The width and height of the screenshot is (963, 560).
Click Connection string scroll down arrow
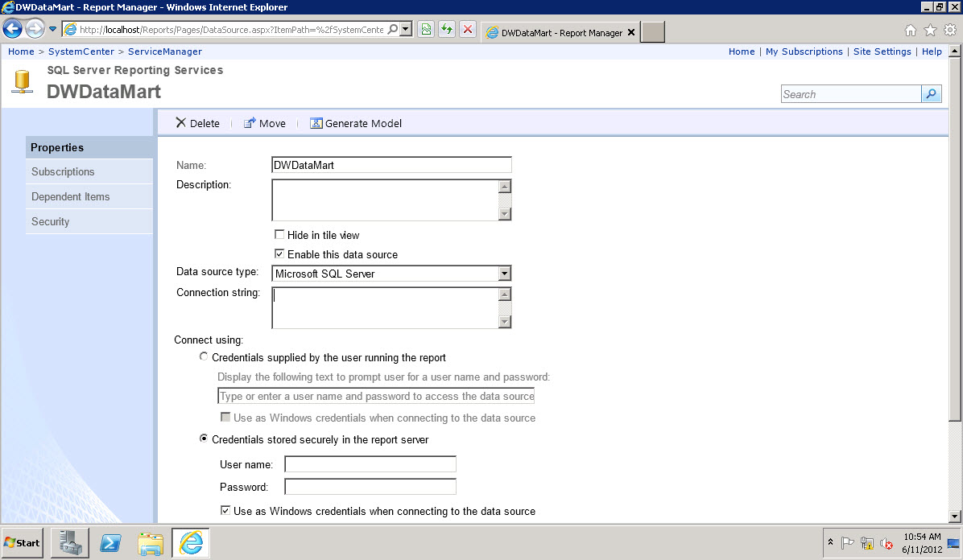pos(505,322)
